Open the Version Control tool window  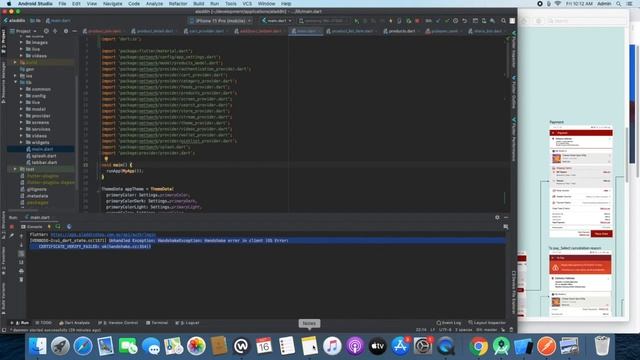[118, 323]
